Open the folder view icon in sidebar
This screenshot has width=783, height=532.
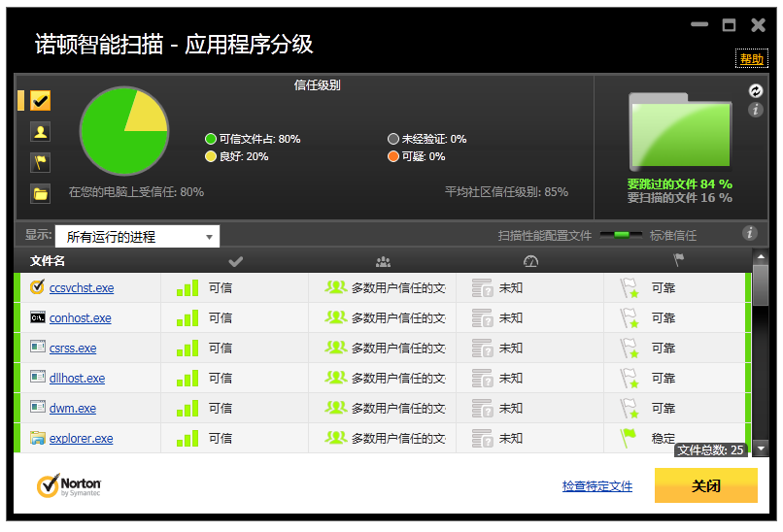(40, 193)
